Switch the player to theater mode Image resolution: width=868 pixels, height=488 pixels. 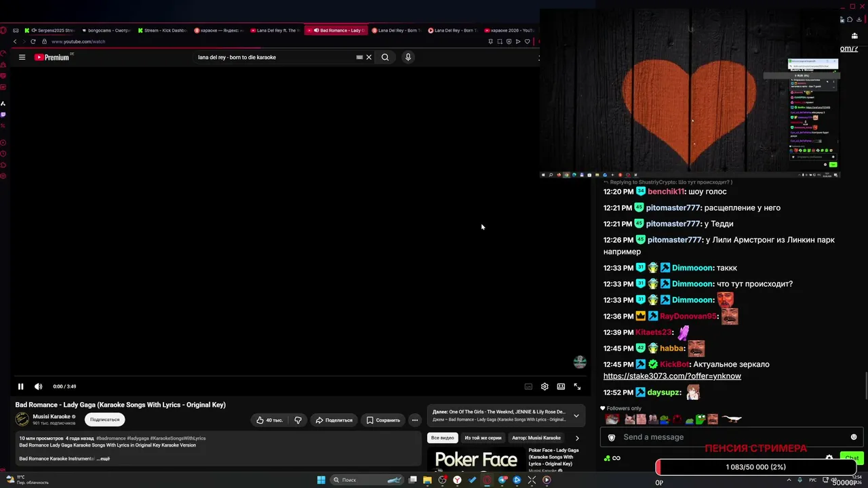point(561,386)
